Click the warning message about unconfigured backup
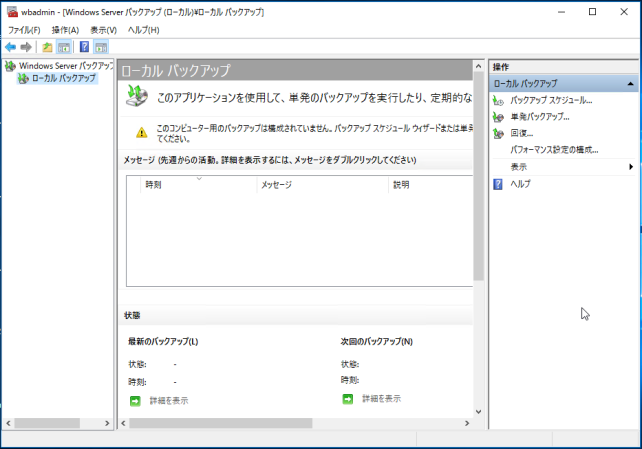Image resolution: width=642 pixels, height=449 pixels. click(314, 133)
